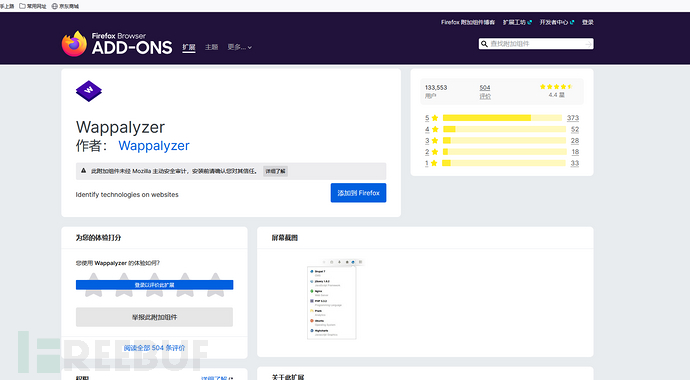Submit search with the arrow icon
Viewport: 690px width, 380px height.
click(x=588, y=44)
